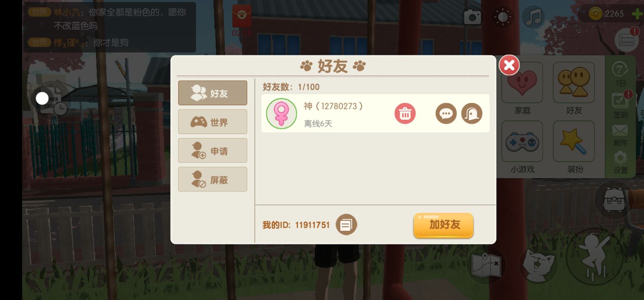Switch to the 世界 tab
This screenshot has height=300, width=644.
click(213, 122)
